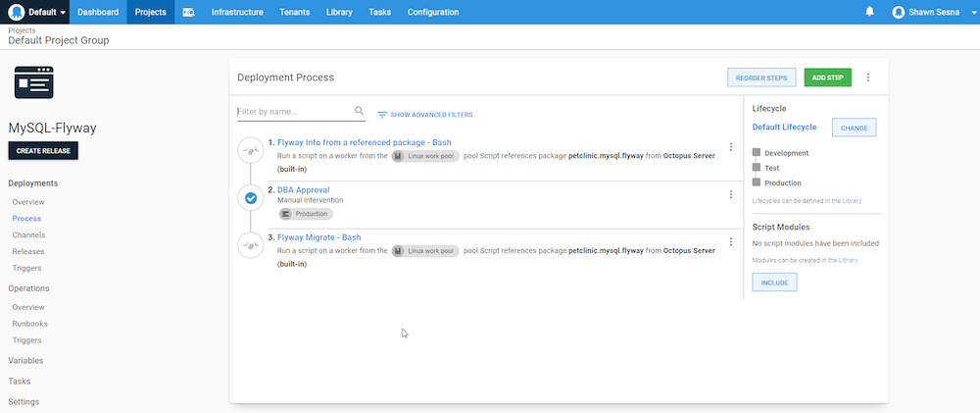This screenshot has width=980, height=413.
Task: Click the Octopus logo in the top bar
Action: 17,12
